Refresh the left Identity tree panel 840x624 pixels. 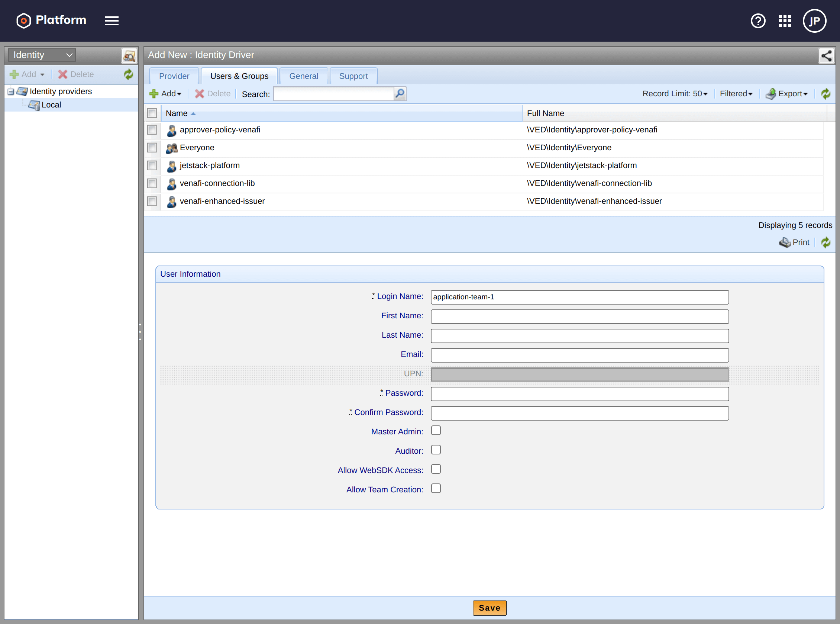[x=129, y=74]
